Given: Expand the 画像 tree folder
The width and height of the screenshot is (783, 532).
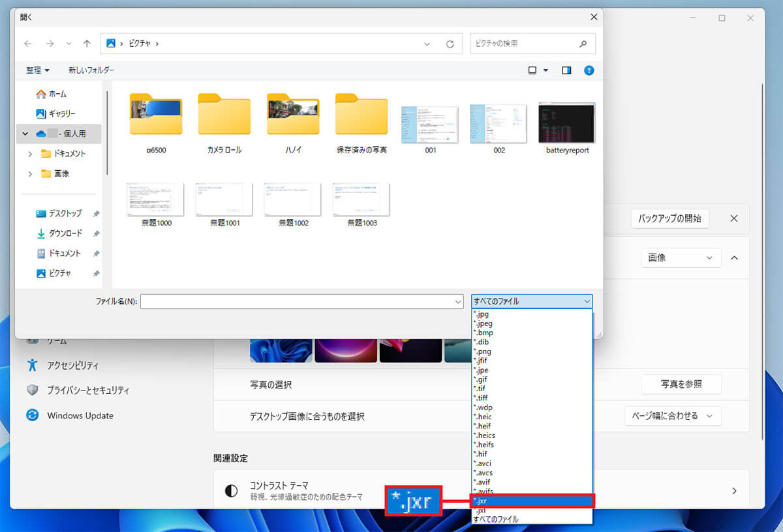Looking at the screenshot, I should pos(30,173).
